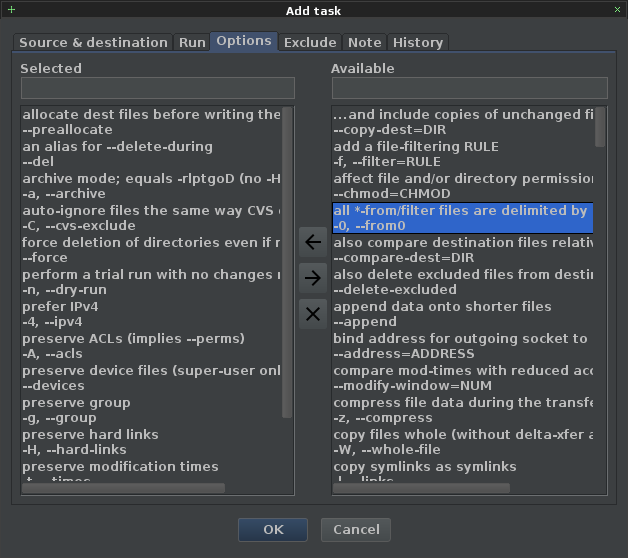Select 'an alias for --delete-during' item

tap(151, 154)
